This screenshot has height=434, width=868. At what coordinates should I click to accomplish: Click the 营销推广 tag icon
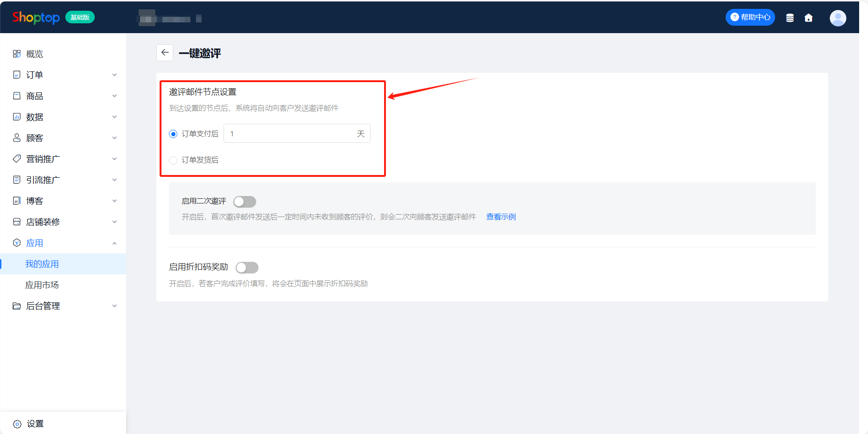click(x=17, y=159)
